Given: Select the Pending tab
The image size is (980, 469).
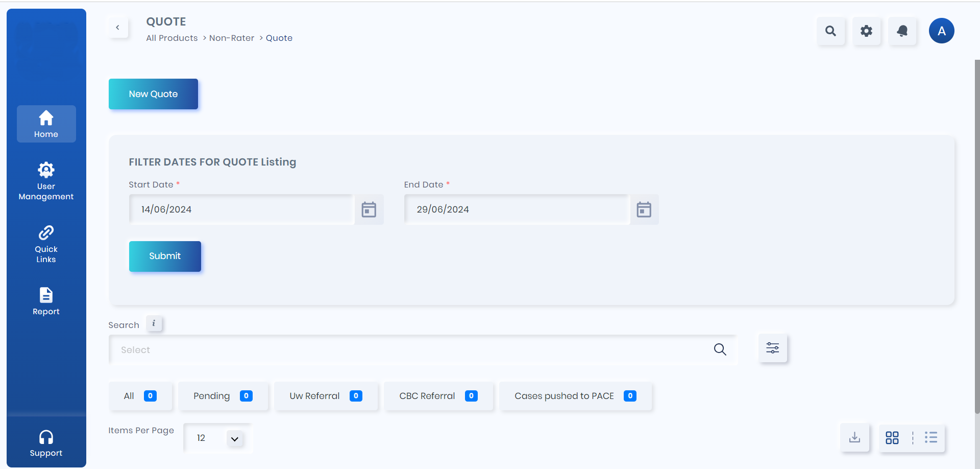Looking at the screenshot, I should click(223, 396).
